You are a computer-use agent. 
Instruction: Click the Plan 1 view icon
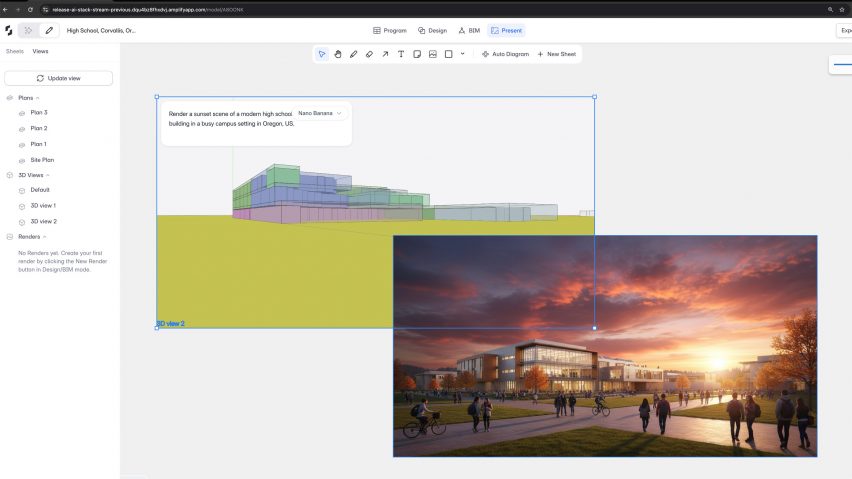coord(22,144)
